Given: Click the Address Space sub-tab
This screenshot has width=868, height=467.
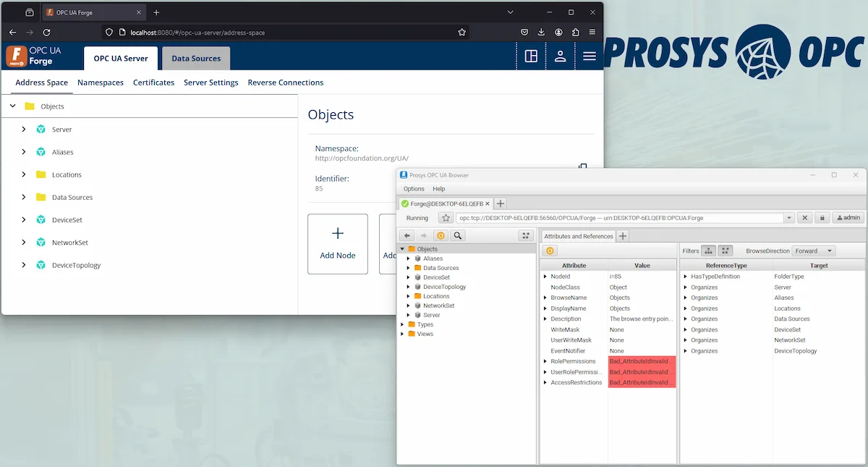Looking at the screenshot, I should (42, 83).
